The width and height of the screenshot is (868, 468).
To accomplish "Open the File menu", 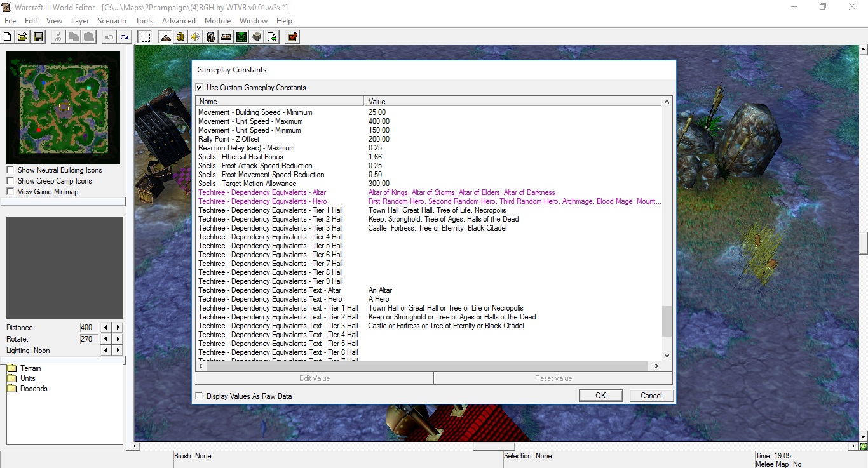I will click(10, 21).
